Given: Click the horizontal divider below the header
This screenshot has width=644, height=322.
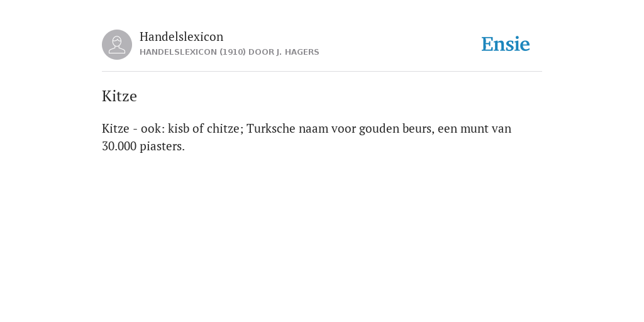Looking at the screenshot, I should click(322, 72).
